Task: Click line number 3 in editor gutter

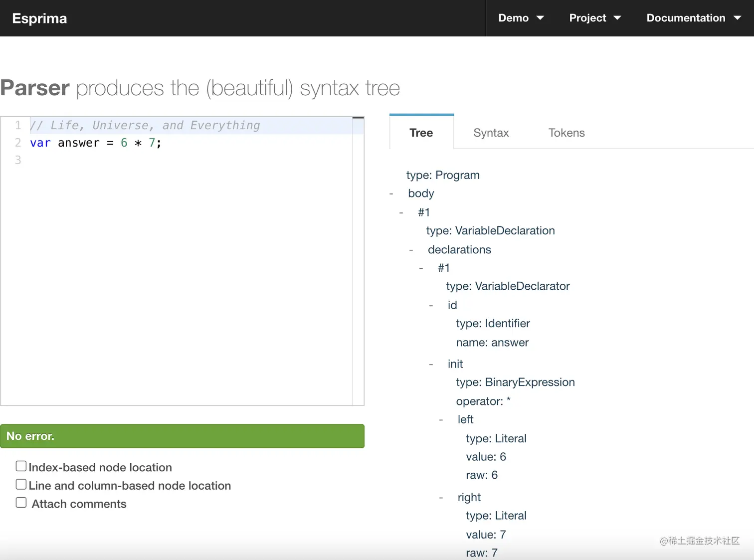Action: coord(18,160)
